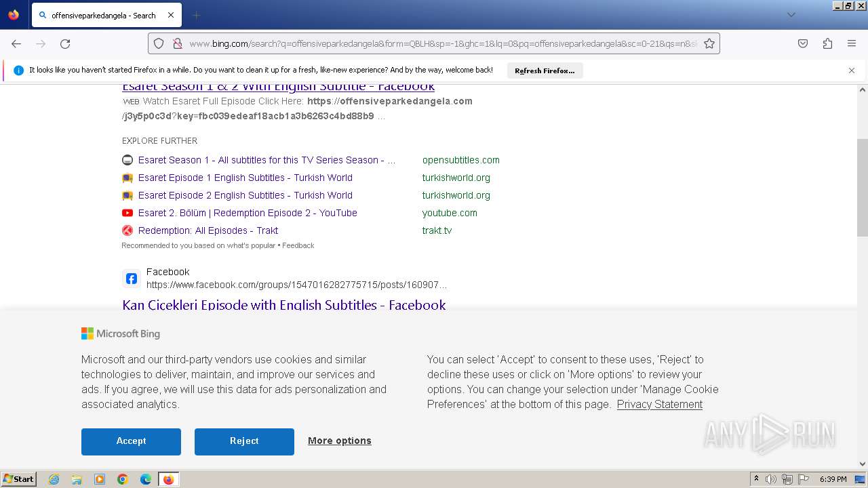Open Feedback link under recommendations
Screen dimensions: 868x488
[298, 245]
